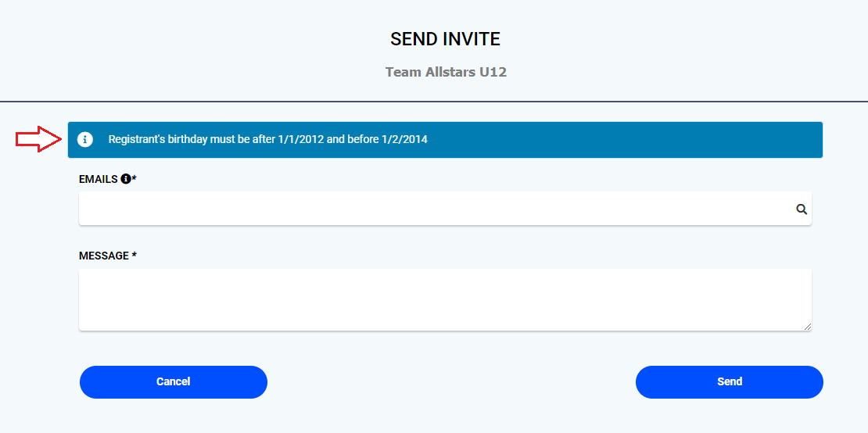Click inside the Message text area

[444, 299]
